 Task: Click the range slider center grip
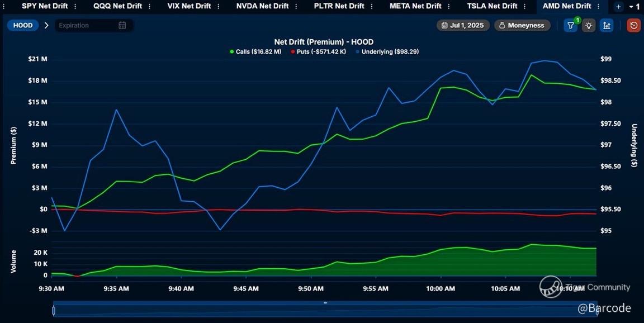(x=325, y=303)
